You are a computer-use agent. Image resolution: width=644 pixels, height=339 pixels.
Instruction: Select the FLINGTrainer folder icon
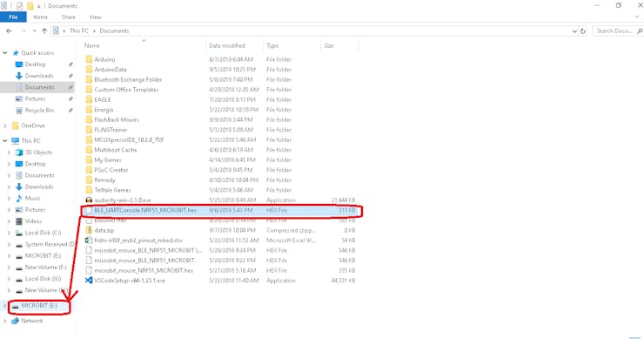[x=89, y=130]
